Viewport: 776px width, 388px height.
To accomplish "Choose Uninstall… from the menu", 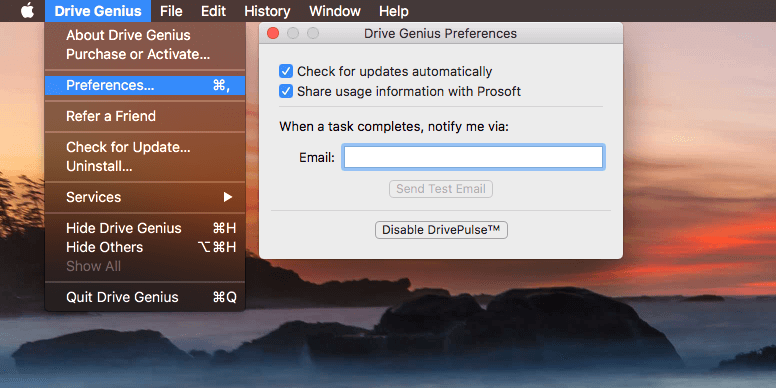I will coord(145,166).
